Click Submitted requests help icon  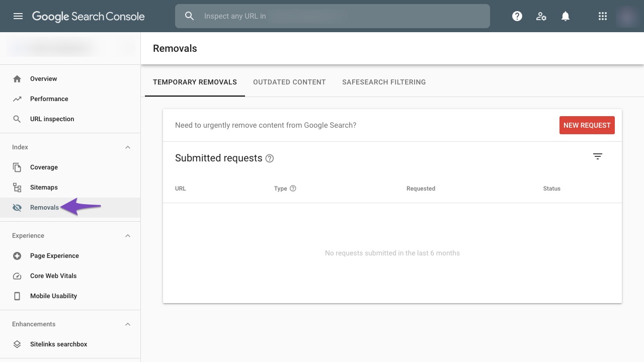[x=270, y=158]
